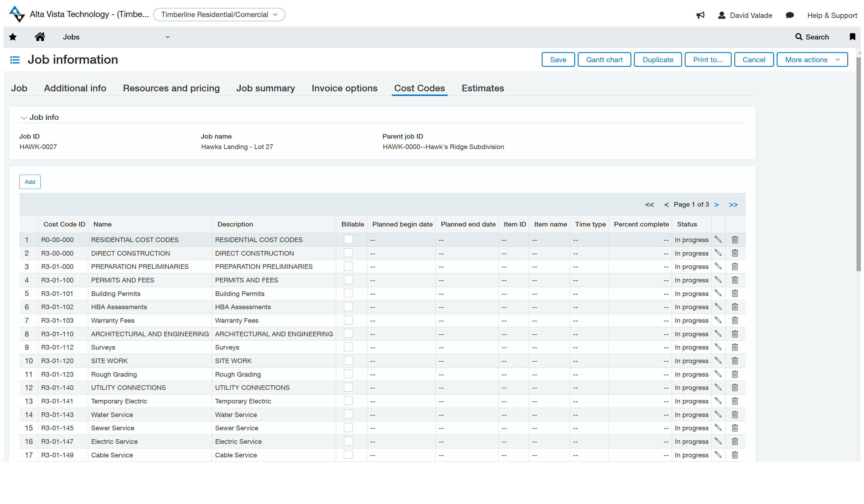The image size is (864, 504).
Task: Jump to the last page arrows
Action: point(733,205)
